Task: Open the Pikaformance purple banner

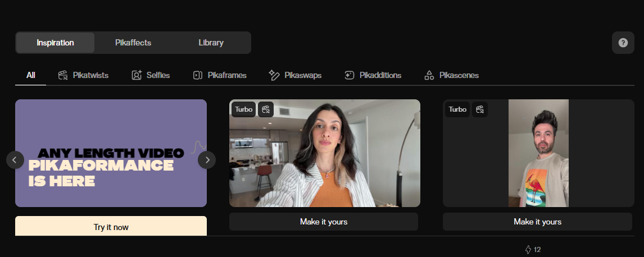Action: (x=111, y=153)
